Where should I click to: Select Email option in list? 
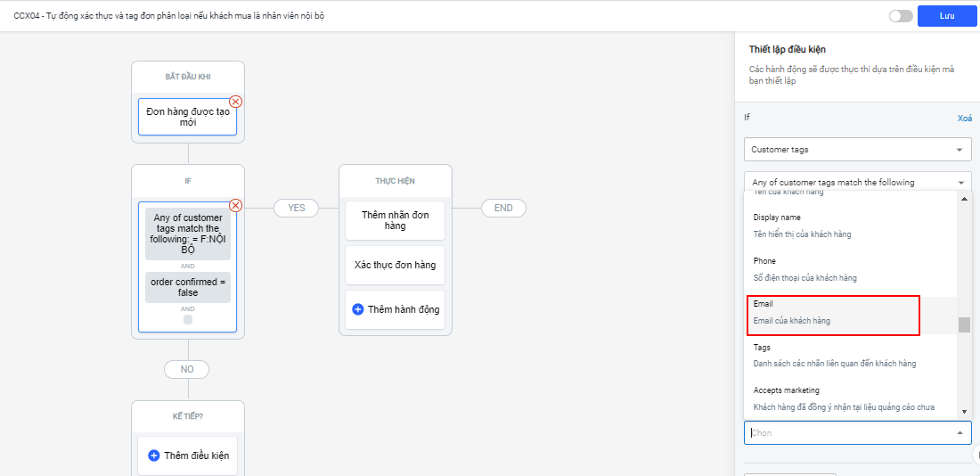832,312
